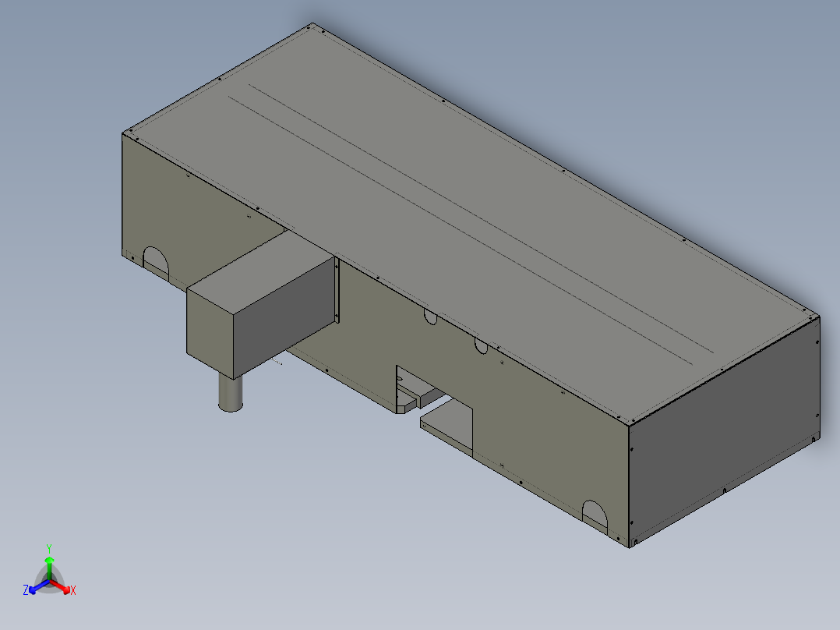This screenshot has height=630, width=840.
Task: Click the semicircular notch on the left panel
Action: pos(156,257)
